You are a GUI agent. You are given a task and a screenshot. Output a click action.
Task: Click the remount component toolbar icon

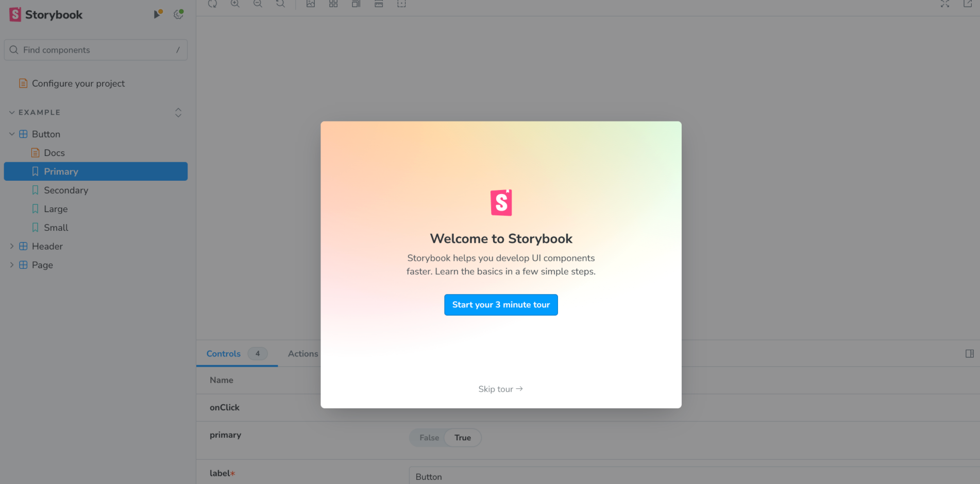click(212, 4)
